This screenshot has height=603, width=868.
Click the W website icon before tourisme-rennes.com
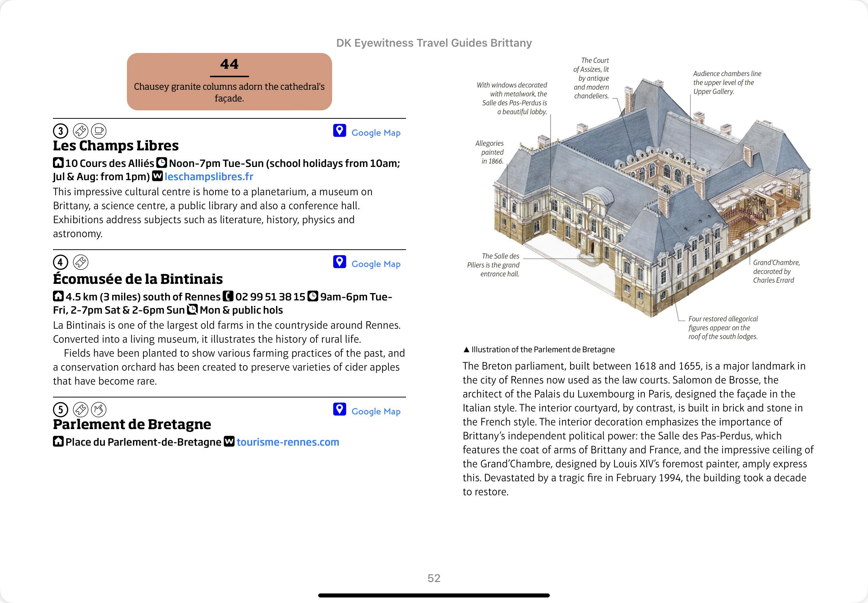pos(229,441)
